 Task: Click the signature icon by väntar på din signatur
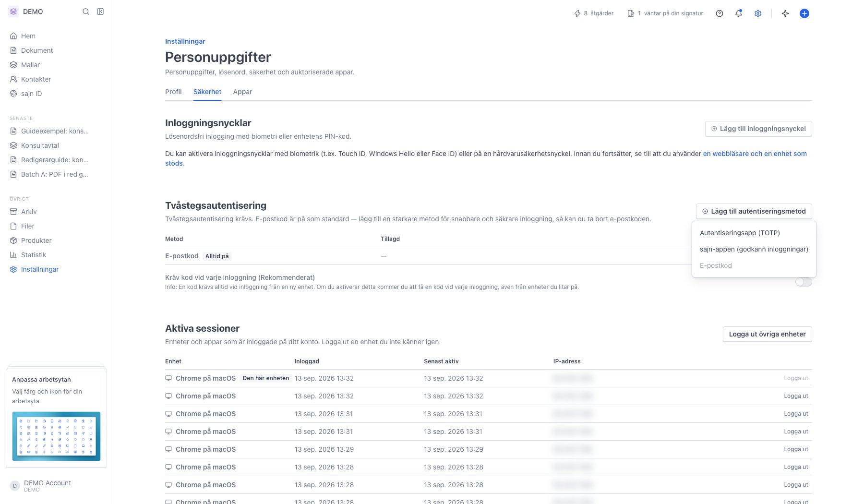click(631, 13)
